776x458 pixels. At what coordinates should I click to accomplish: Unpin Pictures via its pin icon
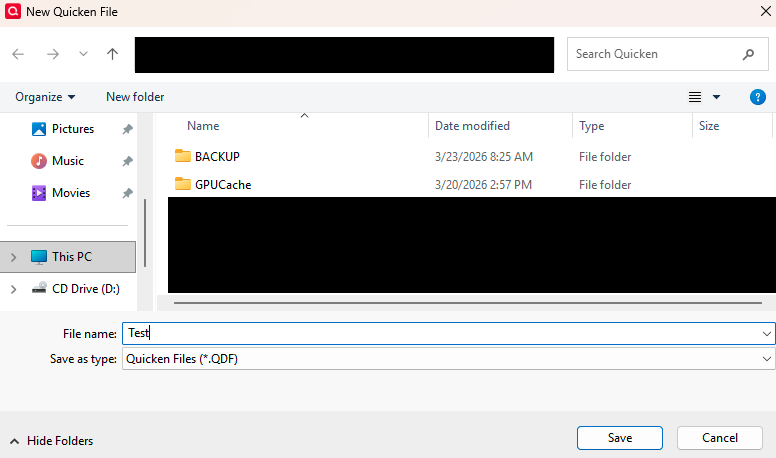[128, 129]
